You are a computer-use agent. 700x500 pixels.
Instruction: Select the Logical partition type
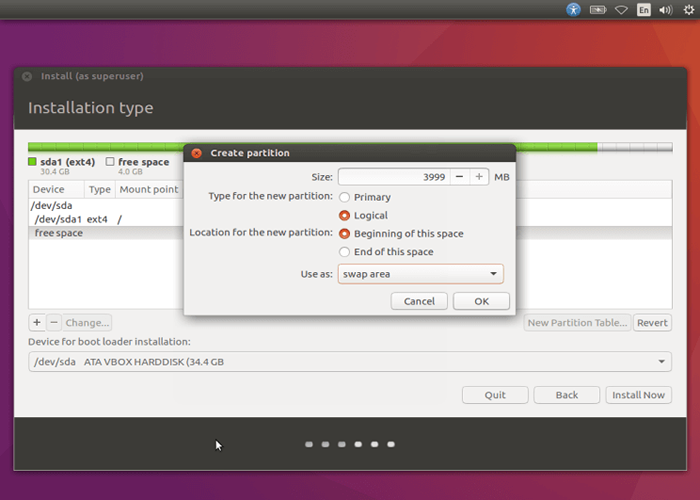[363, 215]
